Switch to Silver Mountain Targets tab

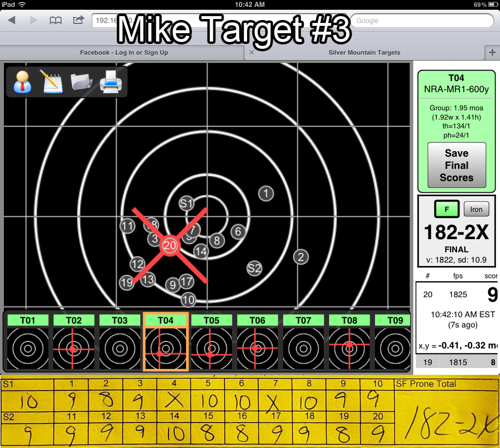coord(364,53)
